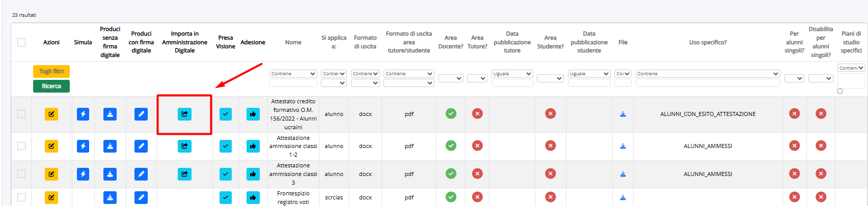The image size is (868, 206).
Task: Open Uguale dropdown under Data pubblicazione tutore
Action: (512, 74)
